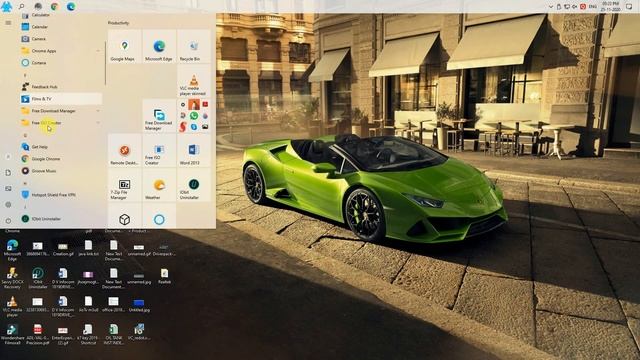The width and height of the screenshot is (640, 360).
Task: Click the taskbar search magnifier icon
Action: pos(22,7)
